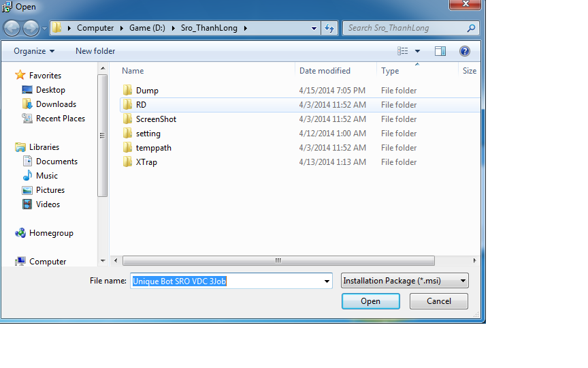588x368 pixels.
Task: Click the Back navigation arrow button
Action: pyautogui.click(x=12, y=28)
